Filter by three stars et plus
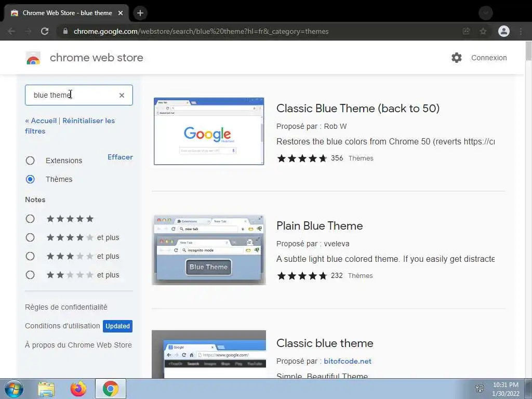This screenshot has width=532, height=399. (x=30, y=256)
